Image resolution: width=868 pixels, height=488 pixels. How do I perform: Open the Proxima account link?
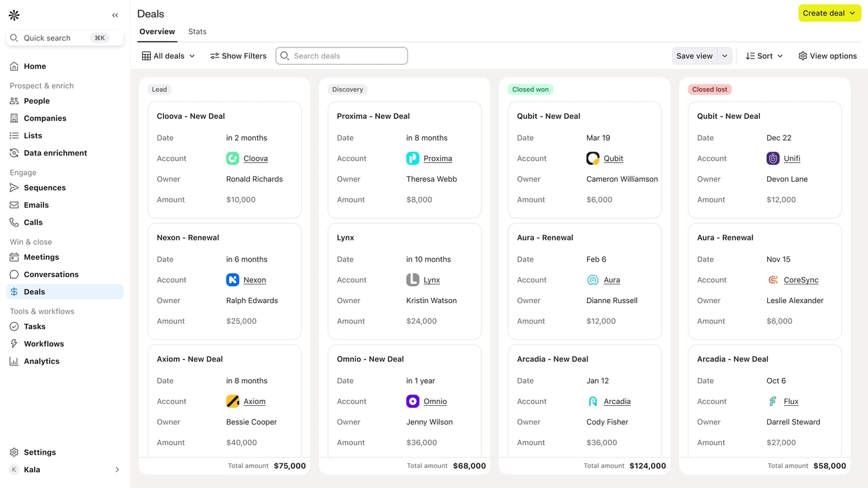click(x=437, y=158)
